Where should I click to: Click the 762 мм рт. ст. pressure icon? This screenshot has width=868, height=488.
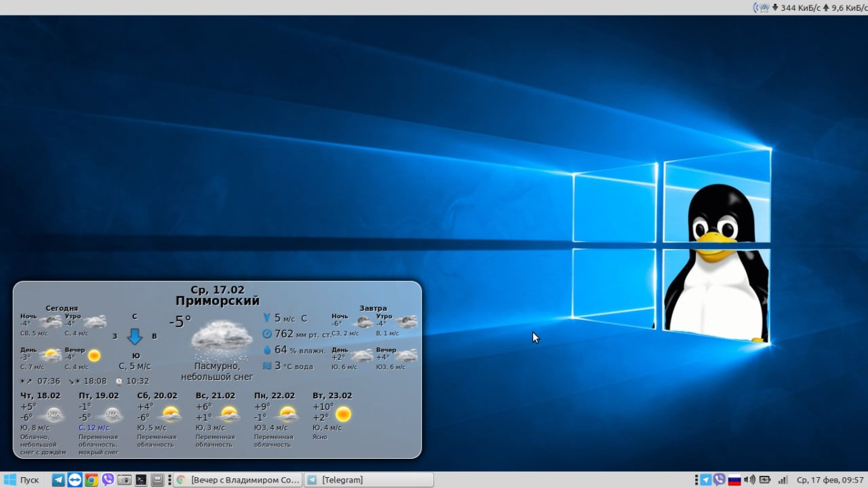[267, 334]
